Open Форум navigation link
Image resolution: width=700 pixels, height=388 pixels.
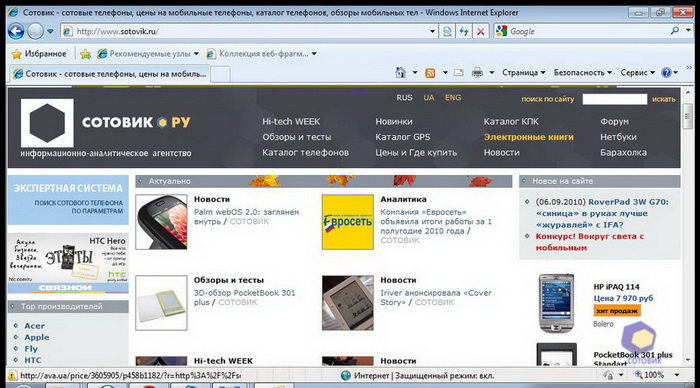pos(614,121)
